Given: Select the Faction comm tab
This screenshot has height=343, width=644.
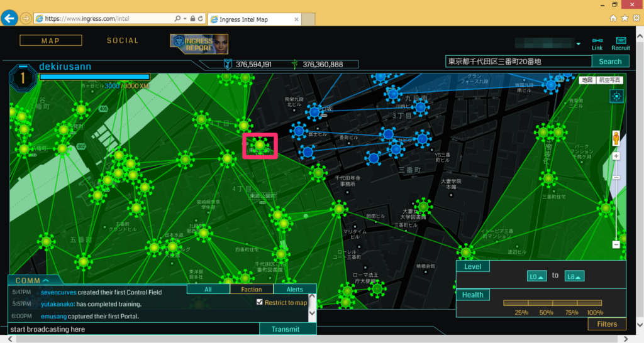Looking at the screenshot, I should click(x=252, y=289).
